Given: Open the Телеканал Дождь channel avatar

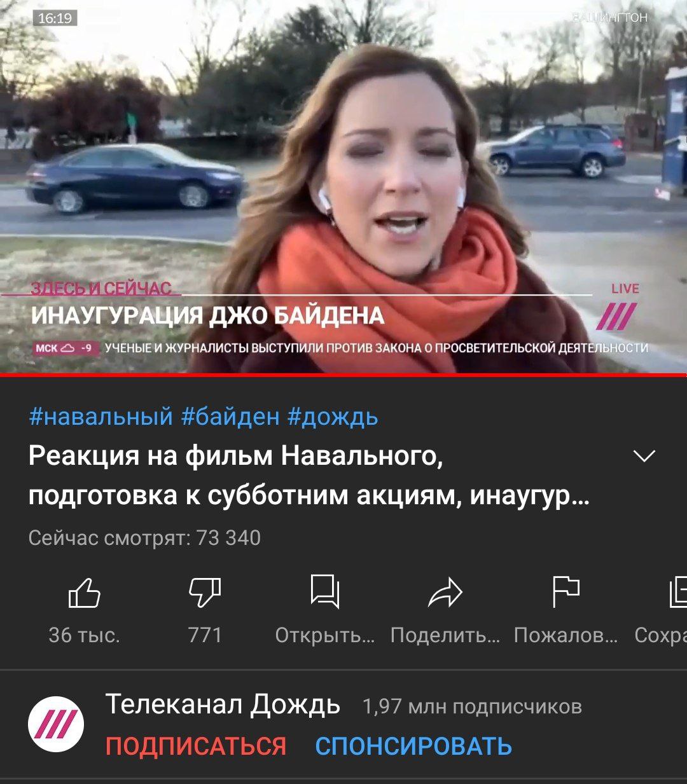Looking at the screenshot, I should tap(57, 725).
